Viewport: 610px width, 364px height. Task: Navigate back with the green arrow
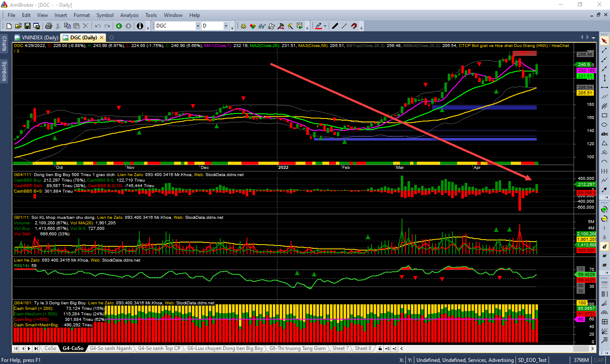tap(119, 26)
